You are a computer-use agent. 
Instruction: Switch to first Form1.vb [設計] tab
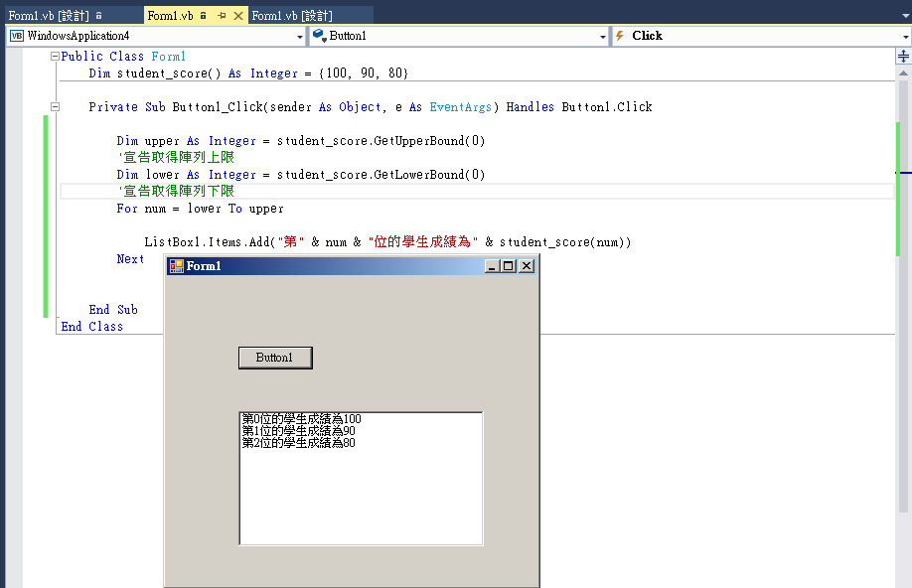point(49,16)
